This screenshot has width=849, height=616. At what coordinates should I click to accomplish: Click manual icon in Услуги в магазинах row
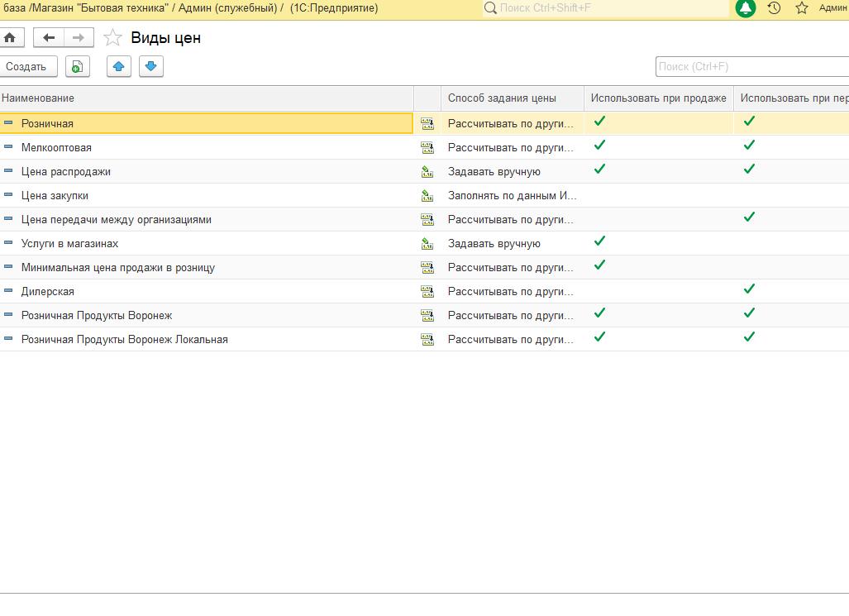[427, 244]
